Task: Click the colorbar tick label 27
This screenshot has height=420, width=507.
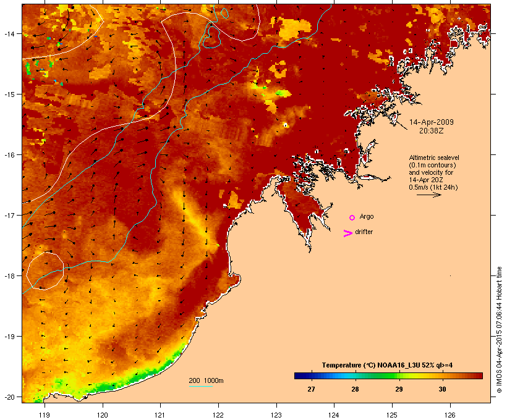Action: pyautogui.click(x=311, y=389)
